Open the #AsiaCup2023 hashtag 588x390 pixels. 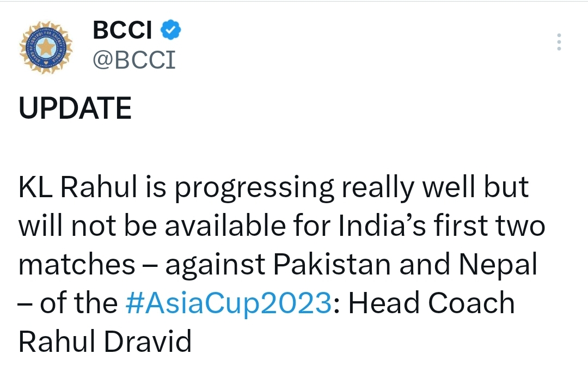coord(228,303)
